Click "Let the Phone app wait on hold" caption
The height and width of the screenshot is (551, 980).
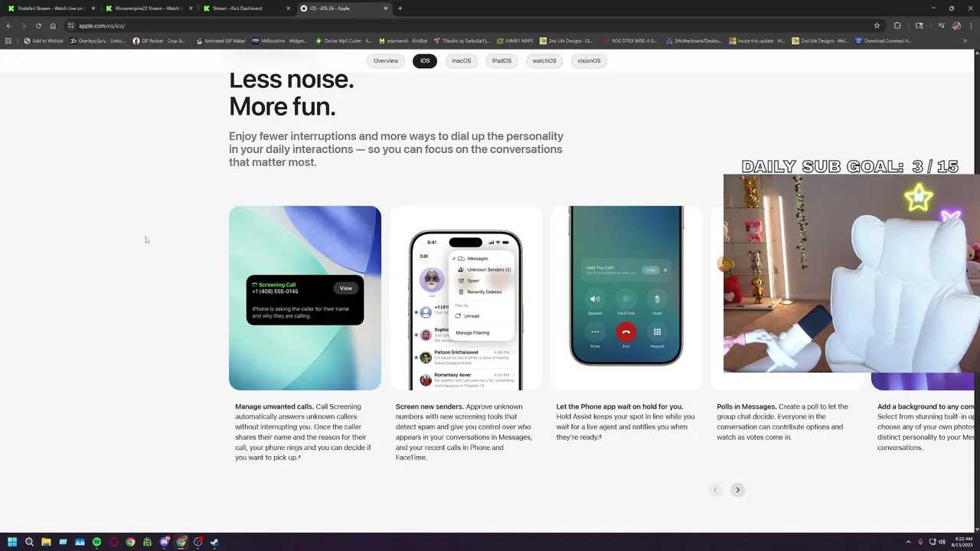(x=619, y=407)
